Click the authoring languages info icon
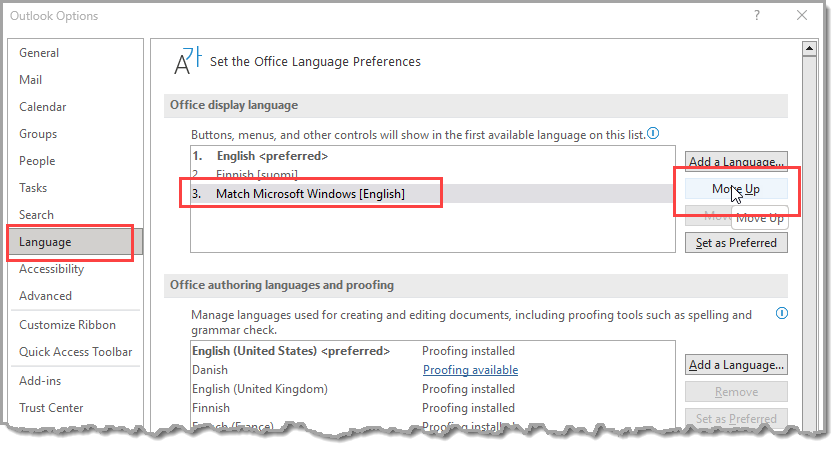Image resolution: width=836 pixels, height=450 pixels. pos(782,313)
